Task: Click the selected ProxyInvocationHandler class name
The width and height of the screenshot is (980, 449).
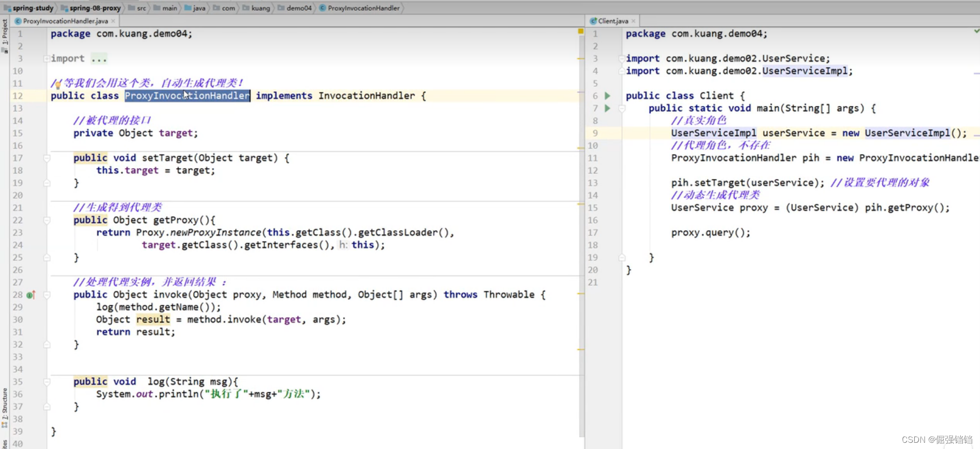Action: (x=187, y=96)
